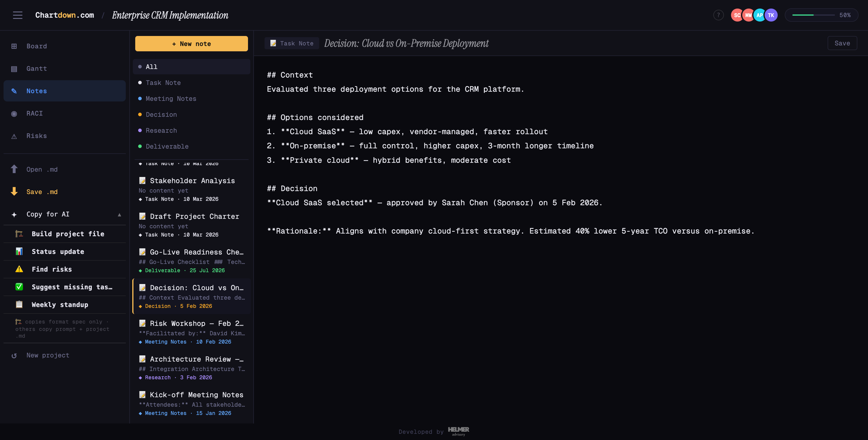The height and width of the screenshot is (440, 868).
Task: Click the help question mark icon
Action: [718, 15]
